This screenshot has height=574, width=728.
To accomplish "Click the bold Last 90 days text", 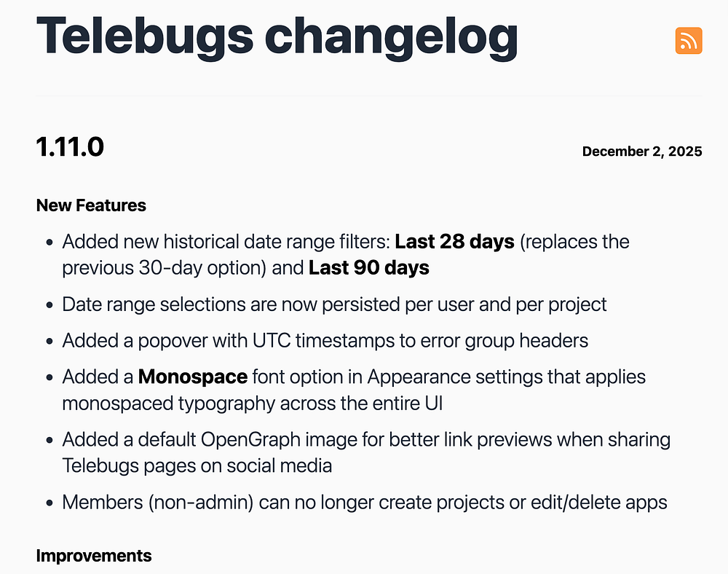I will coord(369,267).
